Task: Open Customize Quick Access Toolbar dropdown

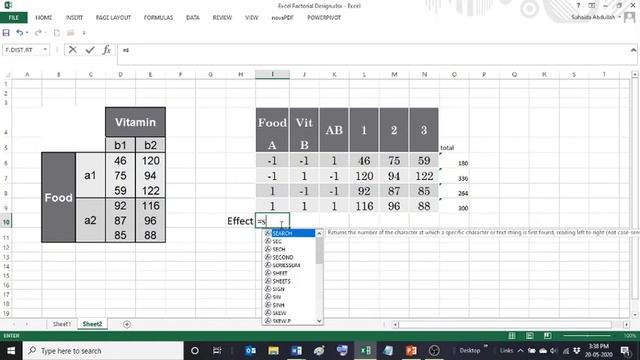Action: (84, 33)
